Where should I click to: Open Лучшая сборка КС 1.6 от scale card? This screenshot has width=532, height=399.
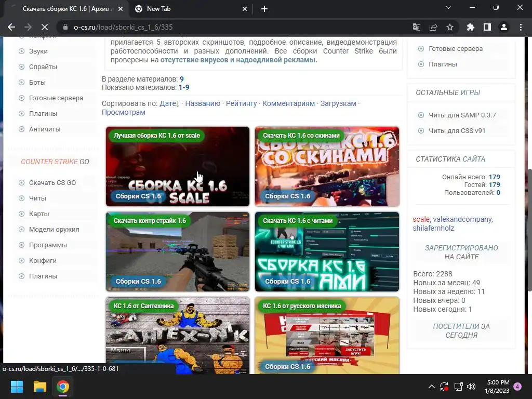coord(178,167)
